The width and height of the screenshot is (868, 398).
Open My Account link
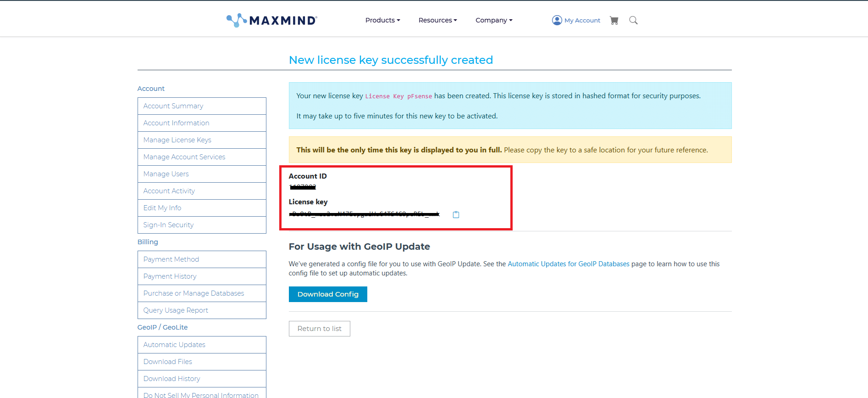click(x=576, y=20)
